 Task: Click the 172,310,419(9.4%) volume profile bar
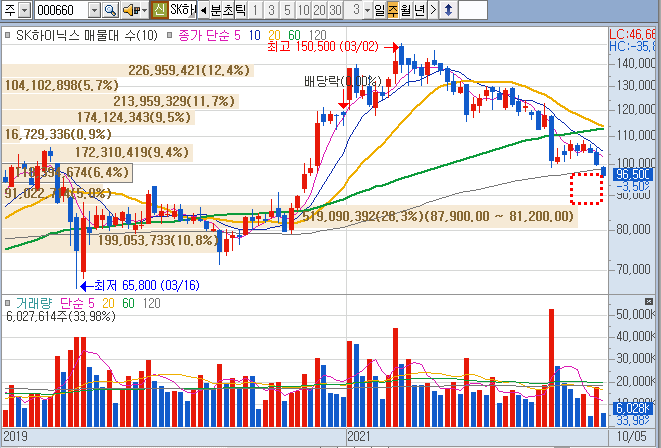(98, 152)
